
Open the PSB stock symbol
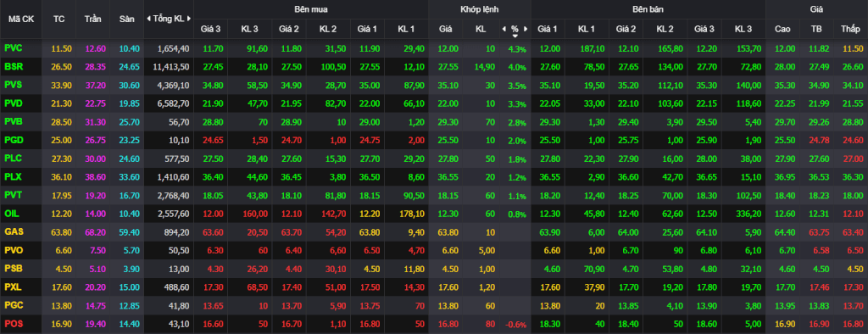(13, 268)
